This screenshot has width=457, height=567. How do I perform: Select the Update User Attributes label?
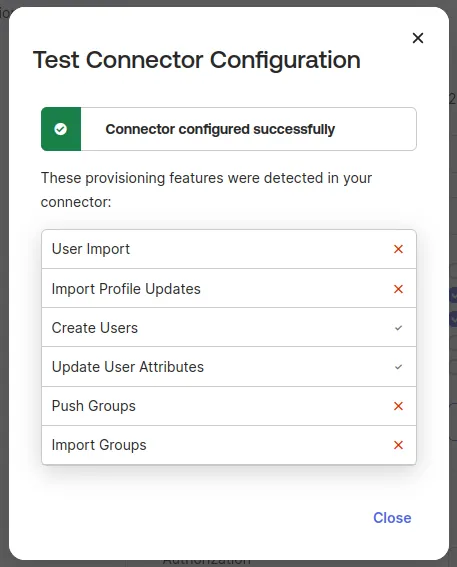tap(128, 367)
